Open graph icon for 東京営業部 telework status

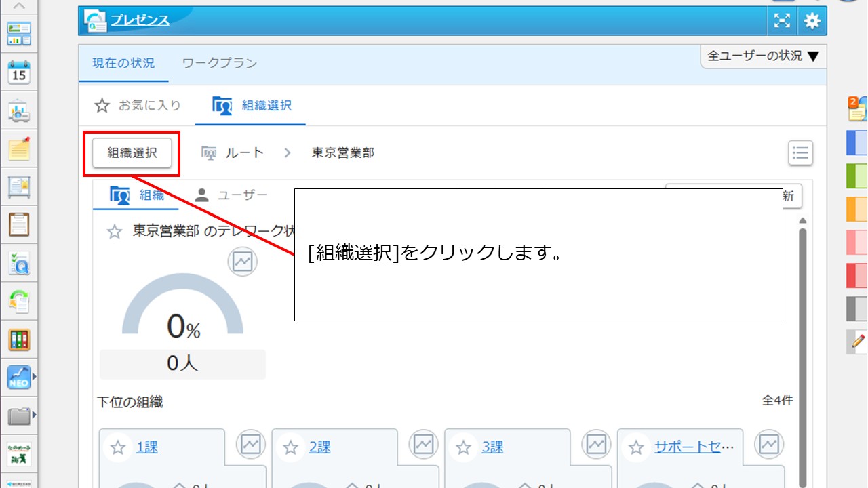coord(242,262)
